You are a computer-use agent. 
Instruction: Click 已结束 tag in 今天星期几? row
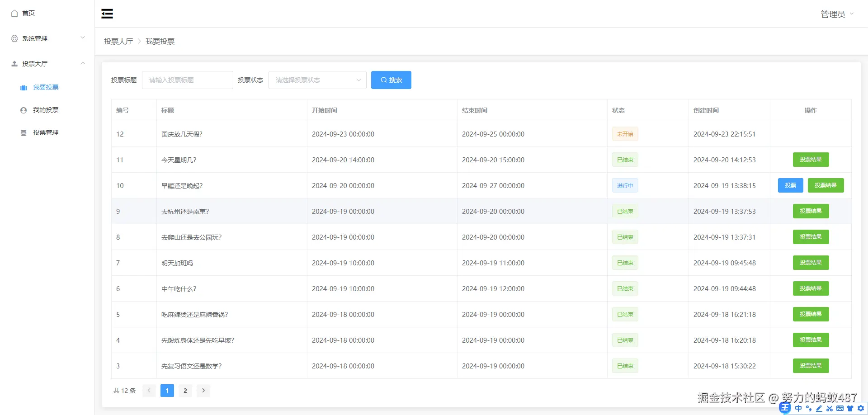click(x=625, y=160)
